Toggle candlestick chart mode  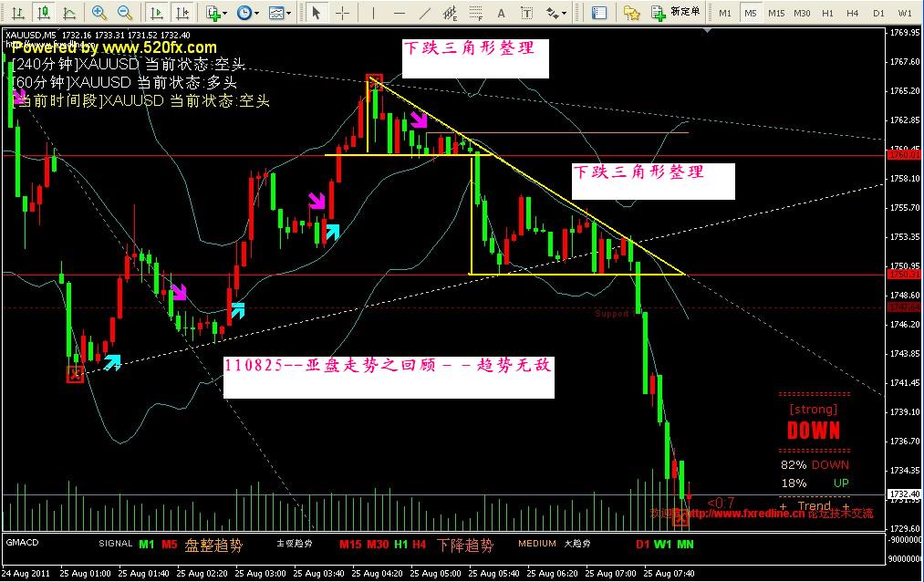coord(42,13)
